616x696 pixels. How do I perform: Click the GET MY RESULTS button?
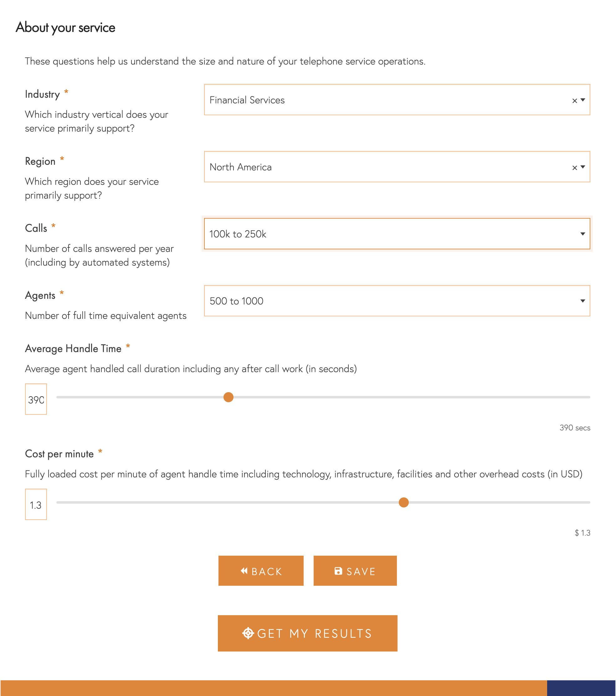tap(307, 632)
